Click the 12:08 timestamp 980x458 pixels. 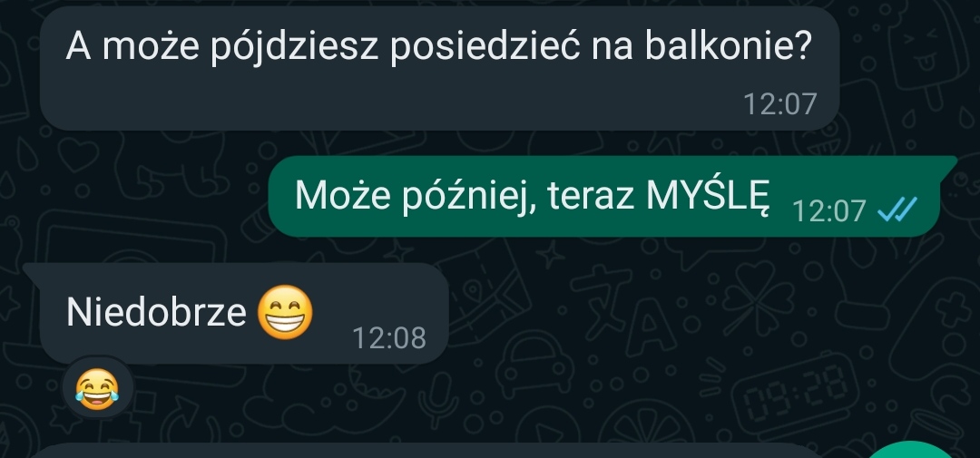[x=389, y=338]
